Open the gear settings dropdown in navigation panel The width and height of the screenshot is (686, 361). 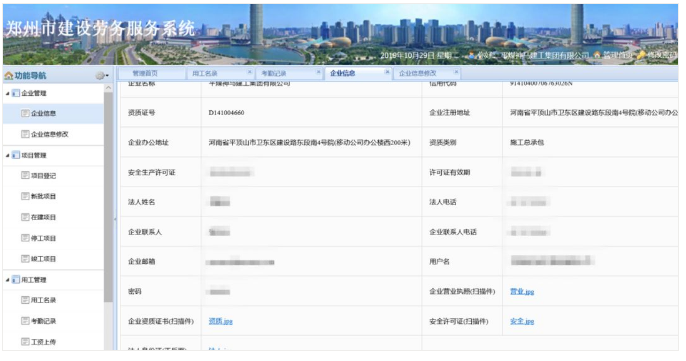(102, 76)
